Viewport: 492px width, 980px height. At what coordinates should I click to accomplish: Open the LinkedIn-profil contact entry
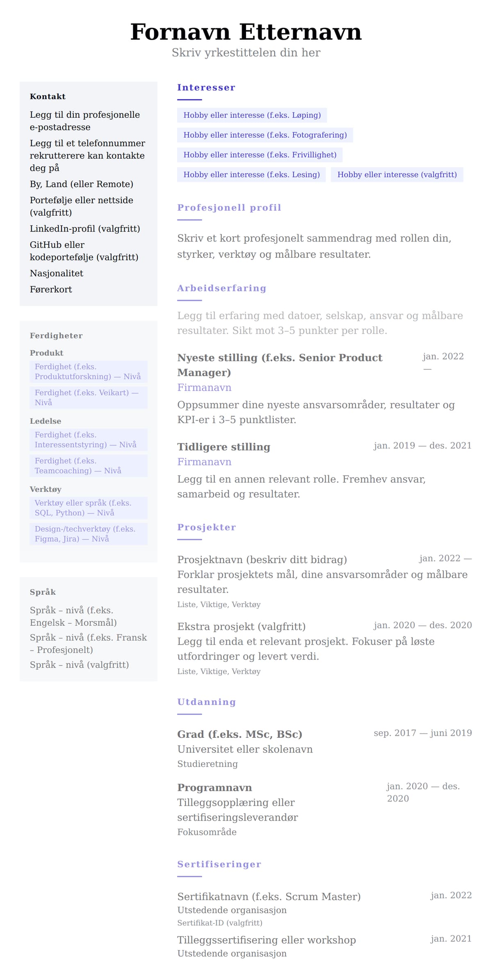pos(85,229)
